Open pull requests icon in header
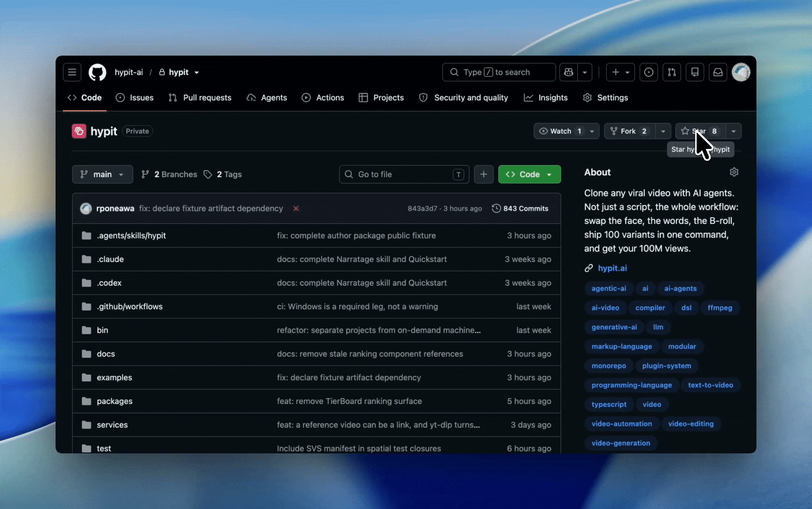812x509 pixels. tap(672, 72)
